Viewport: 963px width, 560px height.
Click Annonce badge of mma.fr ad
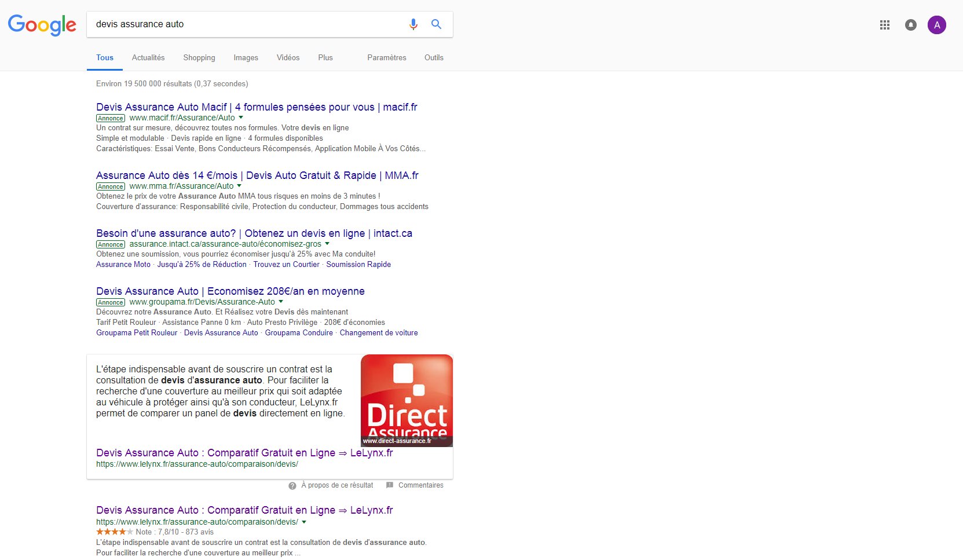tap(111, 186)
